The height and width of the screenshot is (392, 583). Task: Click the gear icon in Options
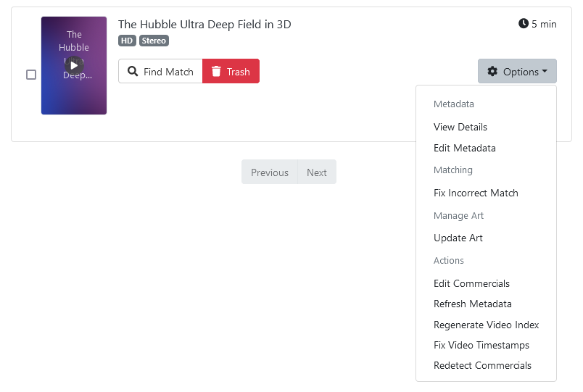click(x=493, y=72)
